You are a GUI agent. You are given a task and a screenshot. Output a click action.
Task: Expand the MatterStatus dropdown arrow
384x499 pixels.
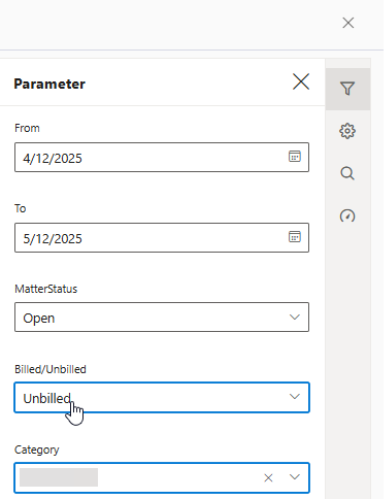tap(294, 317)
